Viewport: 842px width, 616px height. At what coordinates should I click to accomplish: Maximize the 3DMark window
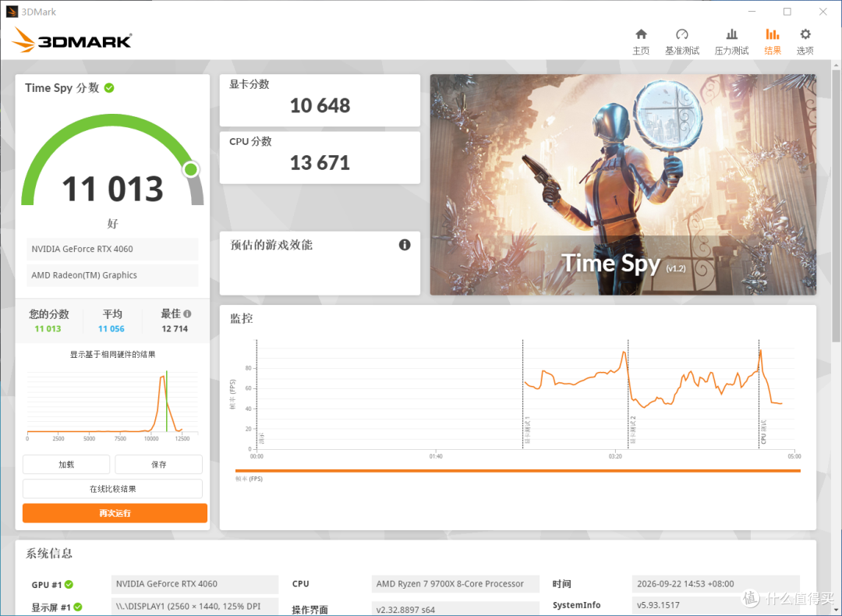click(x=787, y=11)
